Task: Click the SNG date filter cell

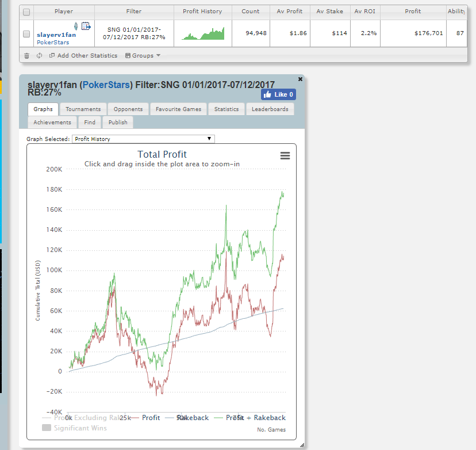Action: 134,33
